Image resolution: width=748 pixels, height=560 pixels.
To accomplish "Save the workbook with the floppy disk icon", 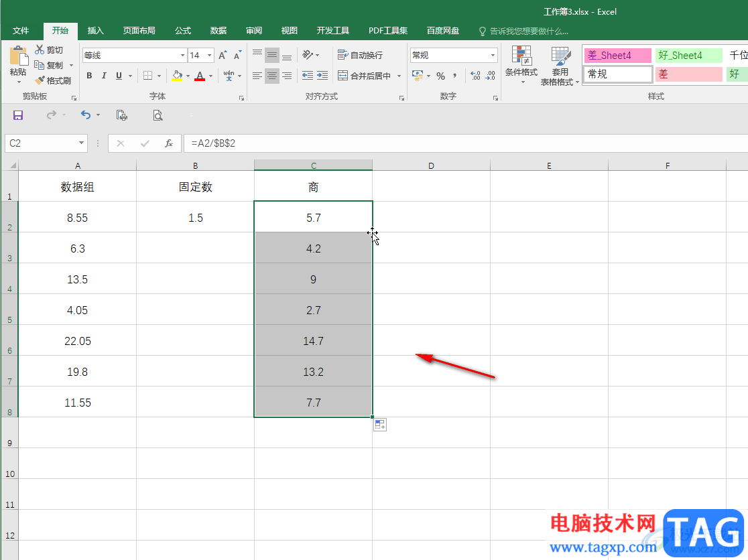I will click(18, 115).
